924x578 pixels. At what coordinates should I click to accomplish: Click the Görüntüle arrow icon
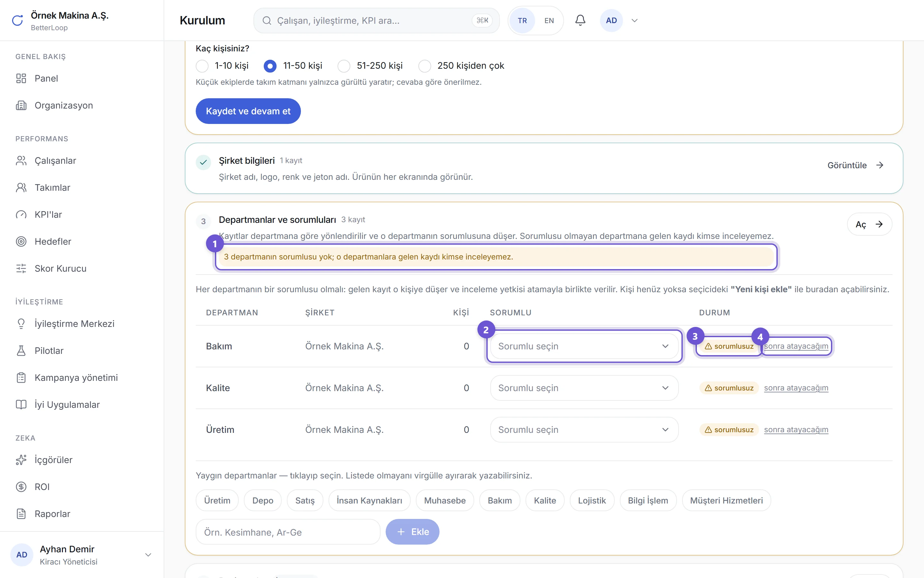880,165
